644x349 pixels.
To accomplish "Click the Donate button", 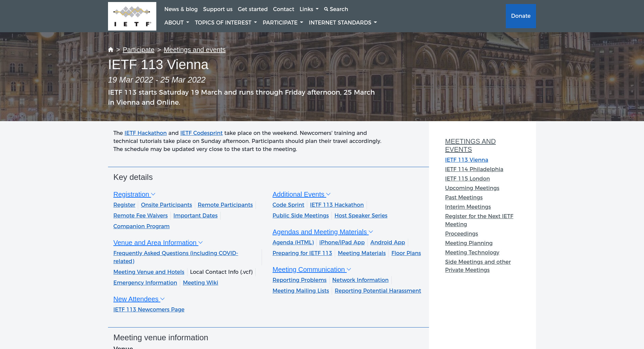I will (x=520, y=16).
